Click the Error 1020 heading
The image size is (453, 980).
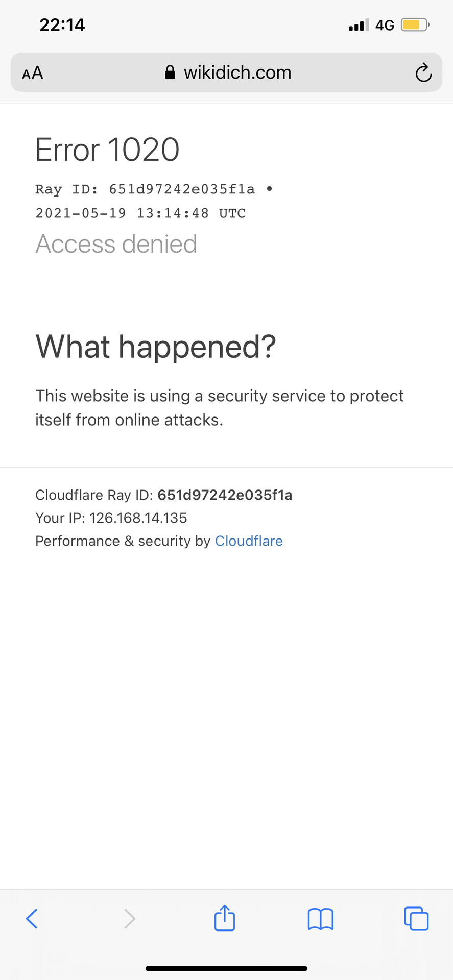pyautogui.click(x=107, y=150)
